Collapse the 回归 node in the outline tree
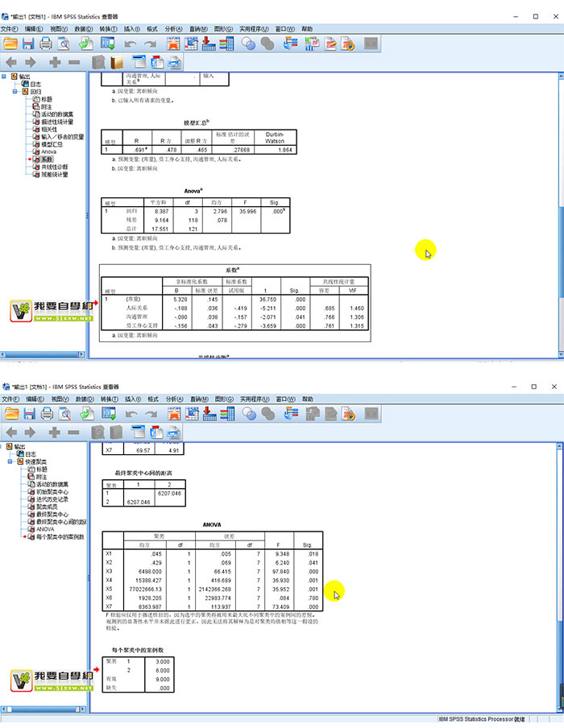This screenshot has height=728, width=564. [15, 92]
